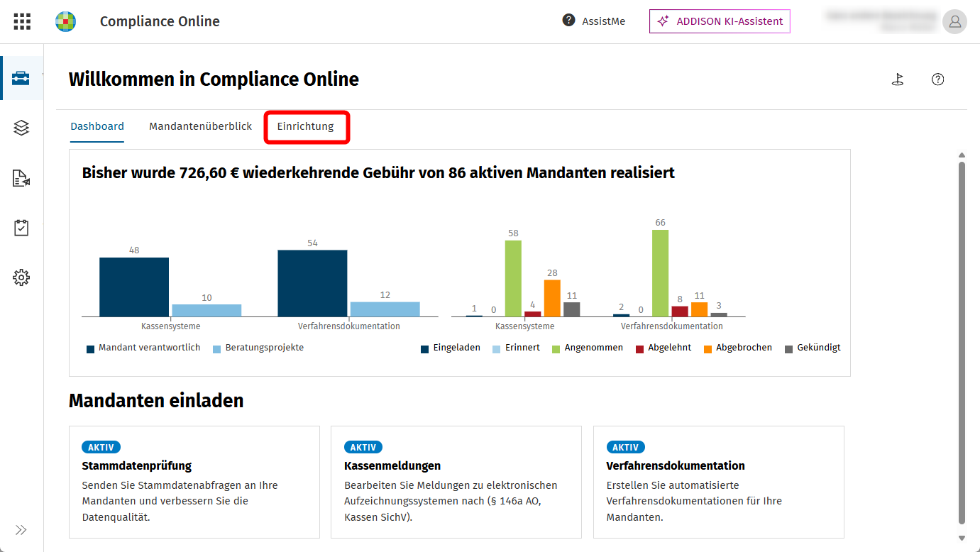Click the orange bar labeled 28
The width and height of the screenshot is (980, 552).
point(552,298)
